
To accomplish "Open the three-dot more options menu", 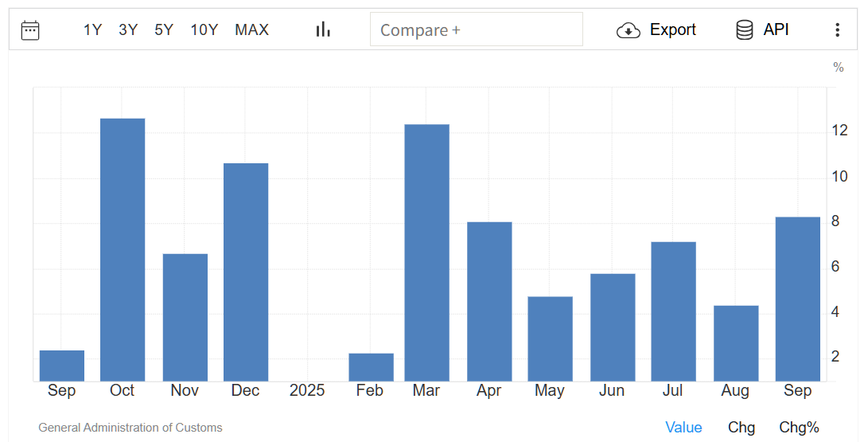I will click(837, 30).
